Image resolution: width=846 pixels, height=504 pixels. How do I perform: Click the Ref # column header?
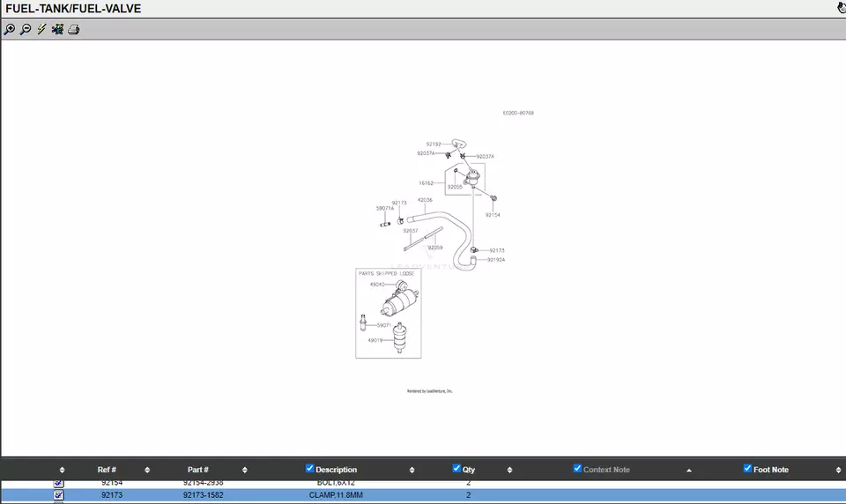[107, 470]
